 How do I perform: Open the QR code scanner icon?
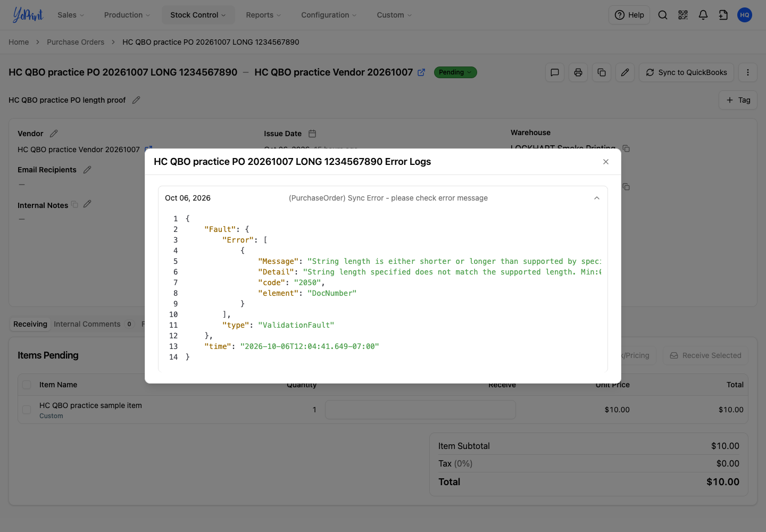pos(683,15)
